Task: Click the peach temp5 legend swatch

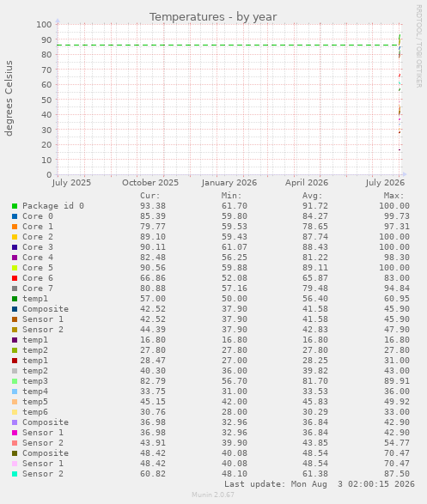Action: (15, 402)
